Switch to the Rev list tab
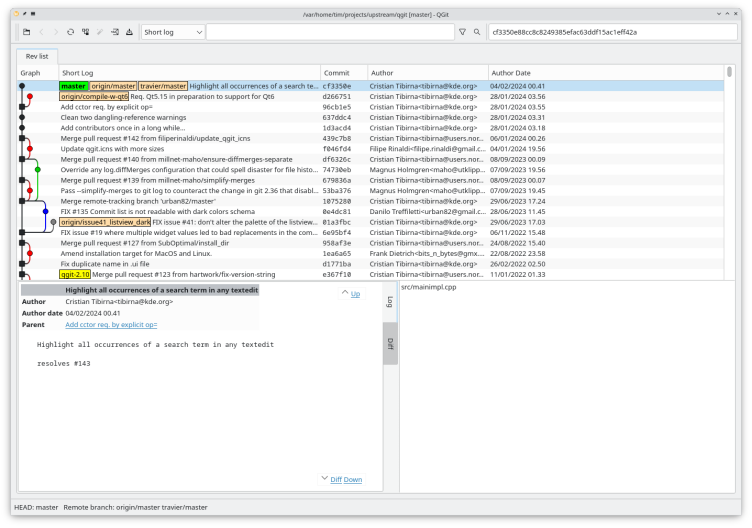Screen dimensions: 752x528 (36, 55)
